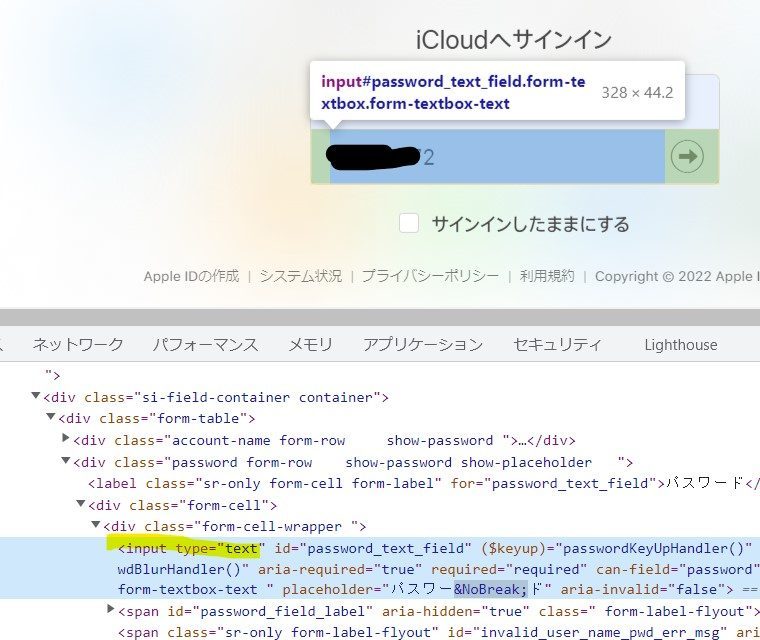Screen dimensions: 760x640
Task: Check the サインインしたままにする checkbox
Action: click(x=409, y=224)
